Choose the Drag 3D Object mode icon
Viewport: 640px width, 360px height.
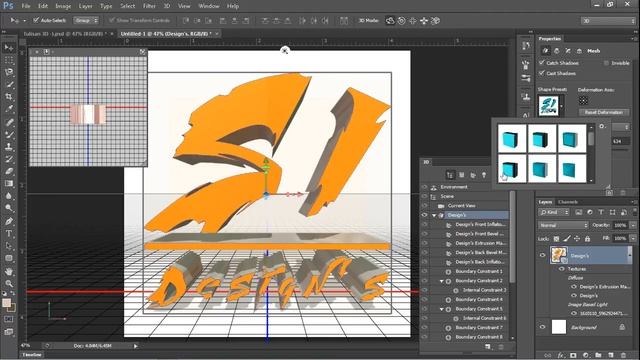coord(413,20)
